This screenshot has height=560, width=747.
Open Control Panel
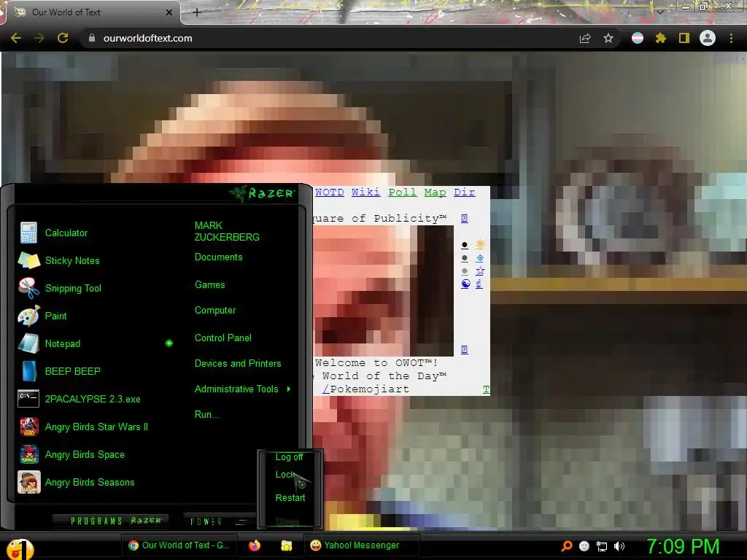[x=223, y=338]
